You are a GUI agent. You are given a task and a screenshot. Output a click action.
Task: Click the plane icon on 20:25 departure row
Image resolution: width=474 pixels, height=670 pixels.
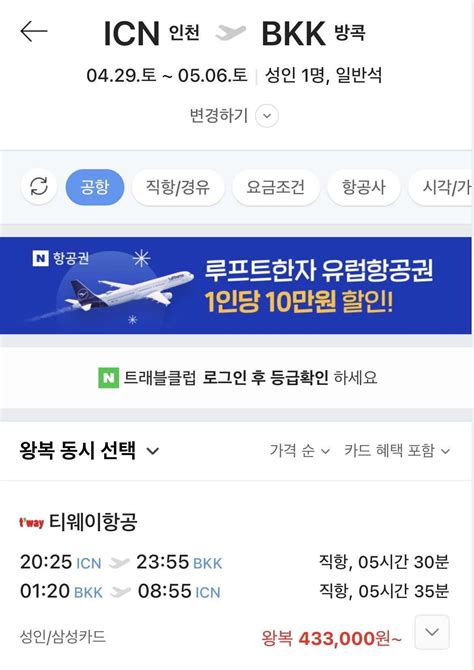119,563
